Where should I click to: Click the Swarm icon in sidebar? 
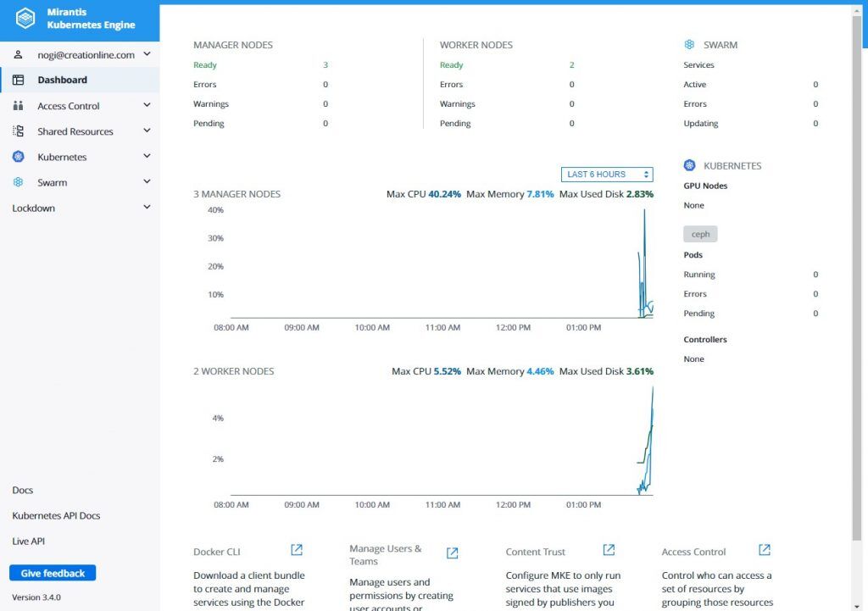click(x=19, y=182)
